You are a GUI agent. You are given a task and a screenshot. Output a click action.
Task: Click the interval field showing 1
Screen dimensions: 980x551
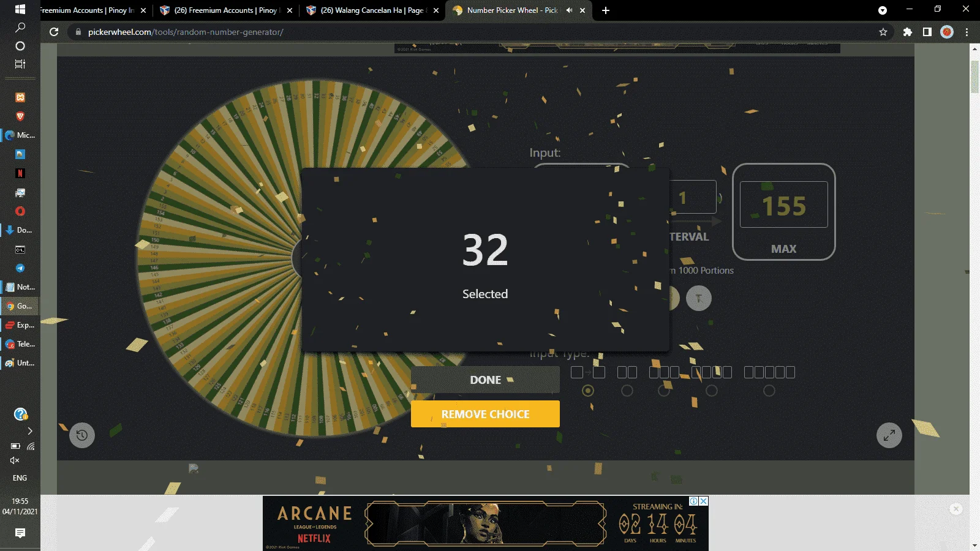(693, 197)
